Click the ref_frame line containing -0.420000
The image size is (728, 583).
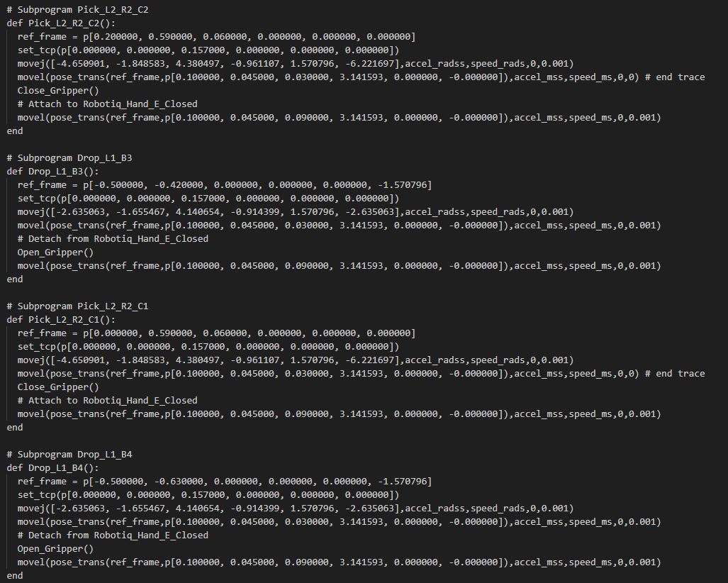[224, 184]
